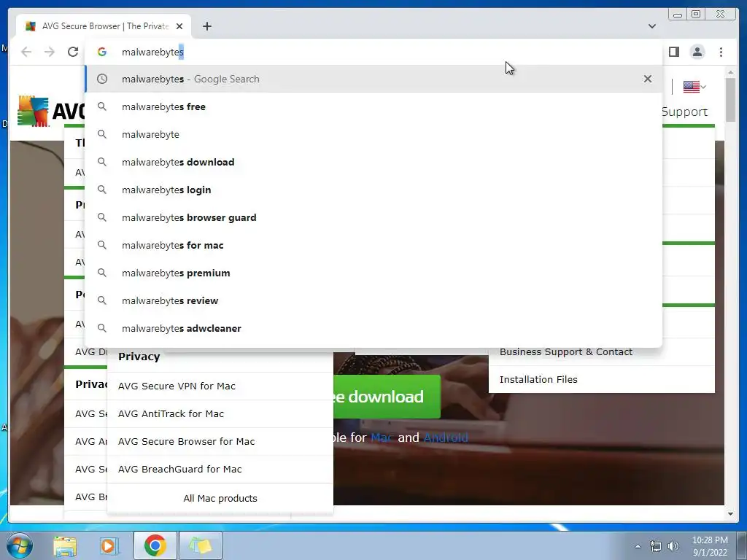Click the Chrome taskbar icon
This screenshot has width=747, height=560.
click(x=155, y=545)
